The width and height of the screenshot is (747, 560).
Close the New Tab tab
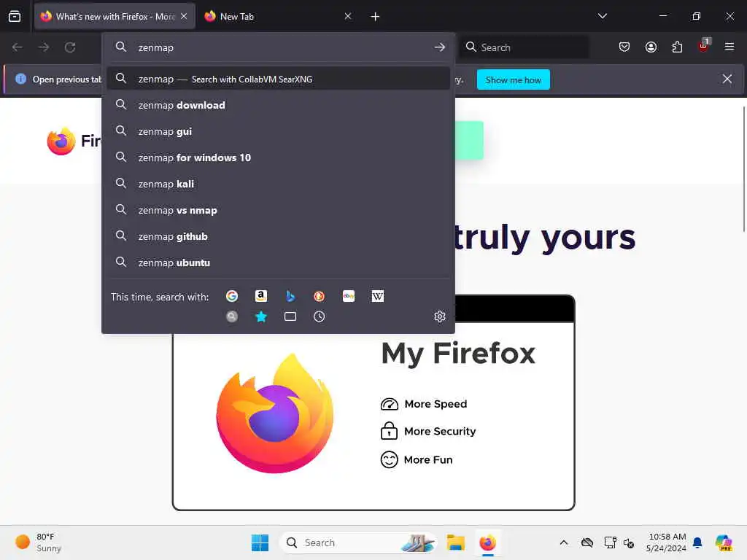pos(348,16)
